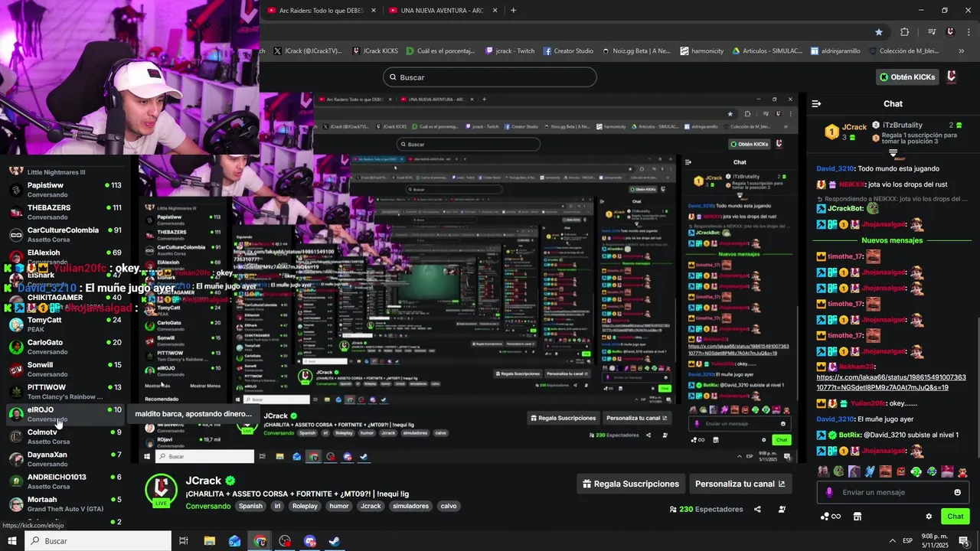Open the Noiz.gg Beta bookmark

635,51
